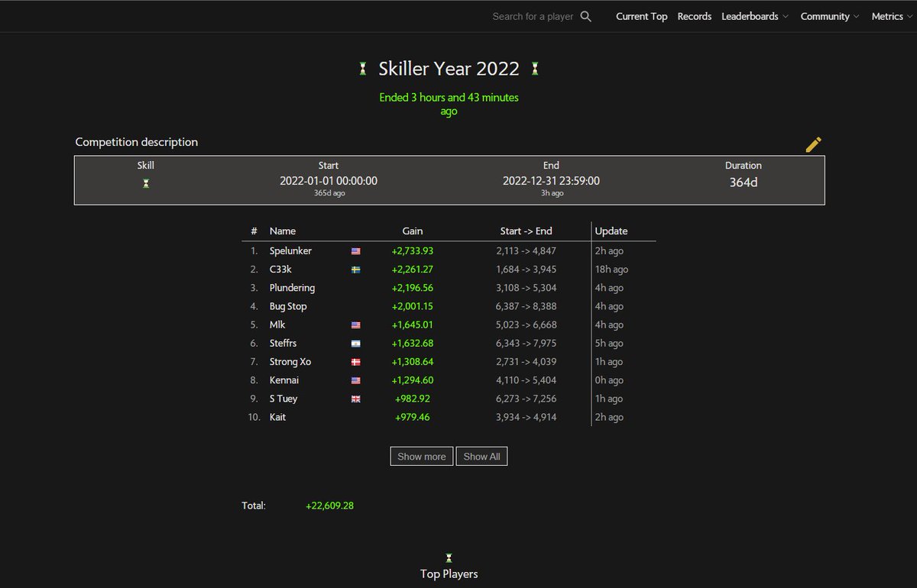The height and width of the screenshot is (588, 917).
Task: Click the end date 2022-12-31 23:59:00
Action: tap(551, 181)
